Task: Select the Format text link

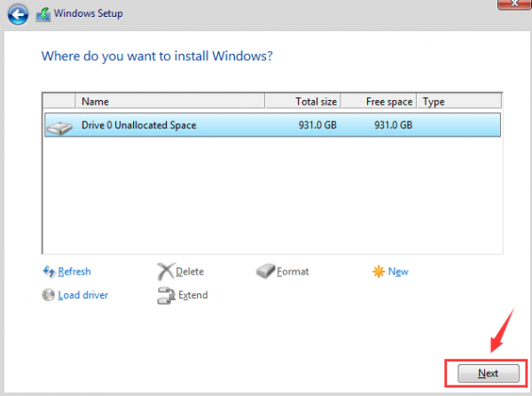Action: [295, 272]
